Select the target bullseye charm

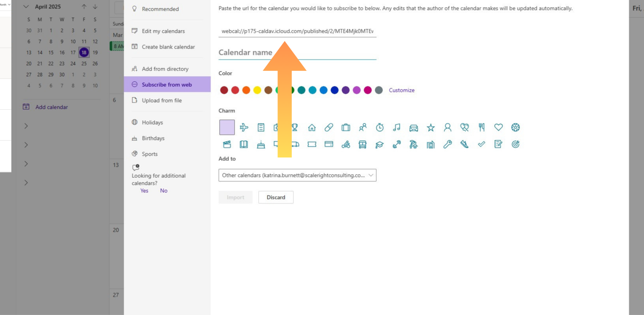point(516,145)
